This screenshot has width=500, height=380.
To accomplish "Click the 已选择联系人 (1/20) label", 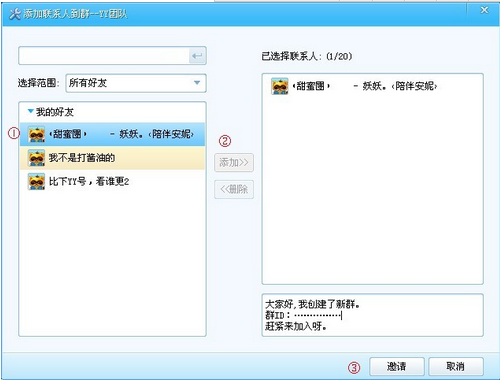I will click(x=306, y=56).
